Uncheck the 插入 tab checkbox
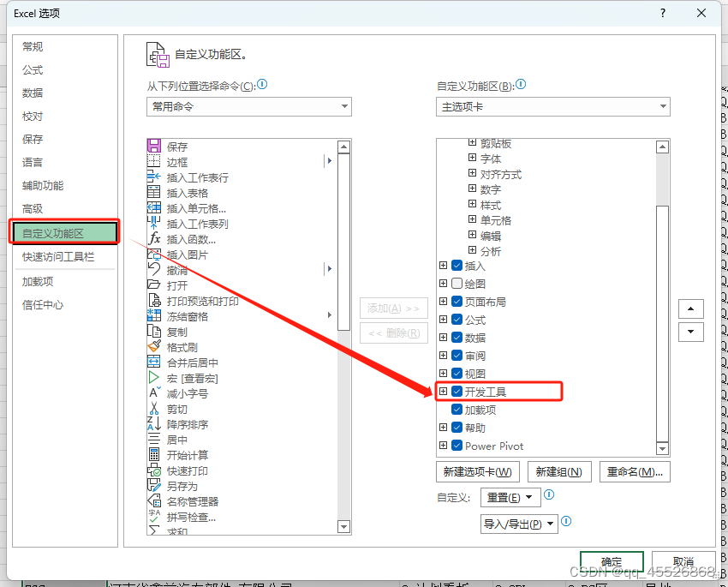The width and height of the screenshot is (728, 587). pyautogui.click(x=456, y=266)
